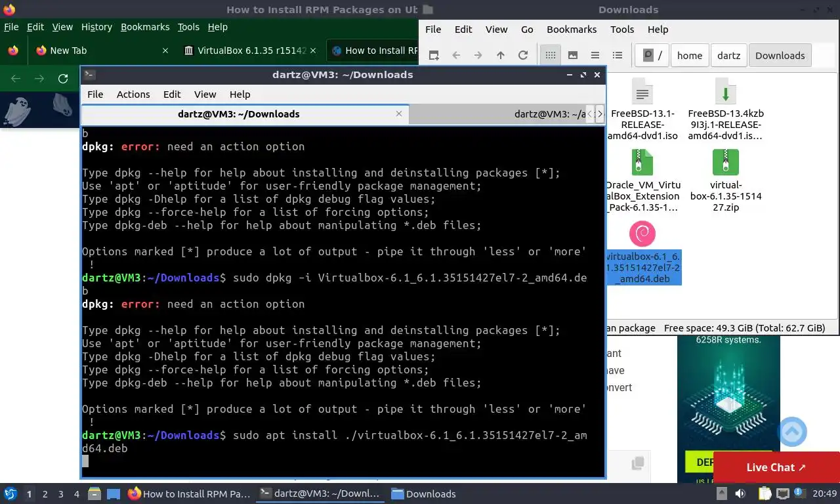Open terminal Help menu
840x504 pixels.
point(240,94)
